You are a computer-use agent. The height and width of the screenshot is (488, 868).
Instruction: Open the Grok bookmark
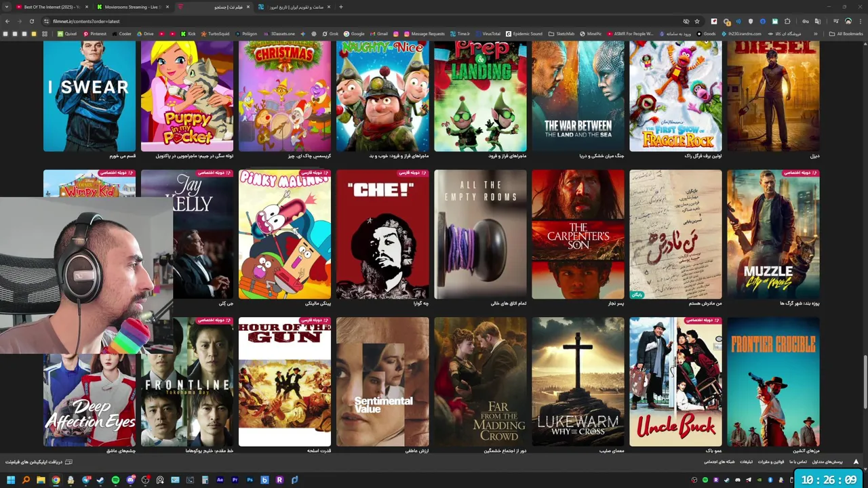point(330,33)
